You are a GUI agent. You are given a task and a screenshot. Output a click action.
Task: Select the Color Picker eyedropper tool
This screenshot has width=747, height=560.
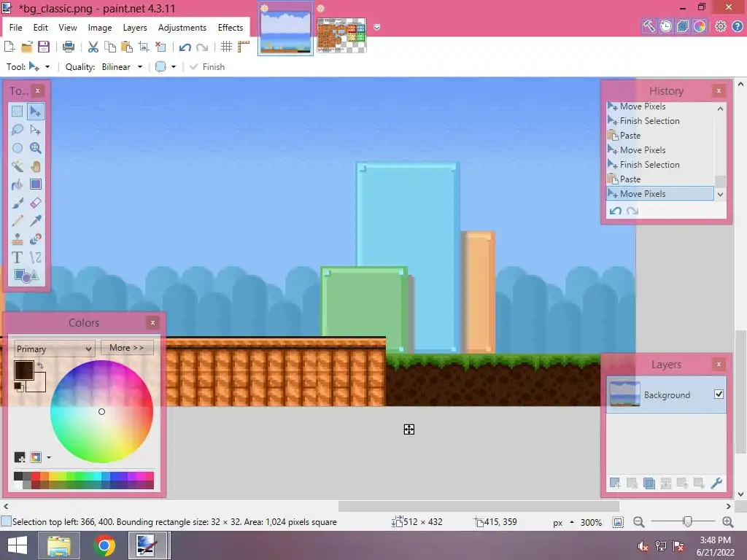tap(35, 221)
